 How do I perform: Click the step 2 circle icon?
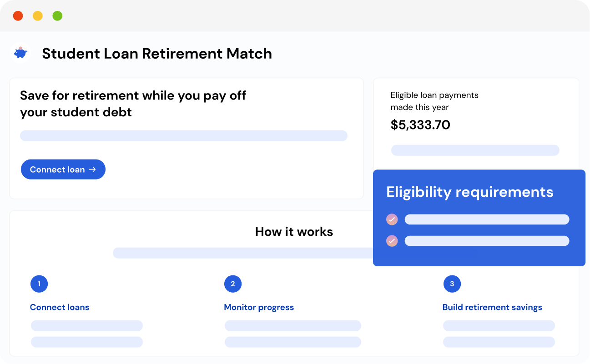[233, 284]
